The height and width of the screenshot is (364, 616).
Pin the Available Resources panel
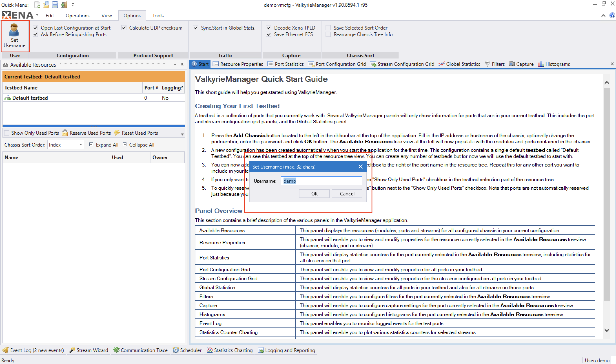[x=182, y=65]
